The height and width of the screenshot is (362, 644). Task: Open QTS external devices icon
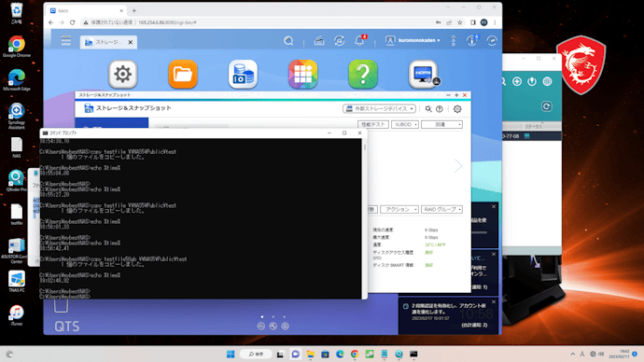(x=339, y=41)
